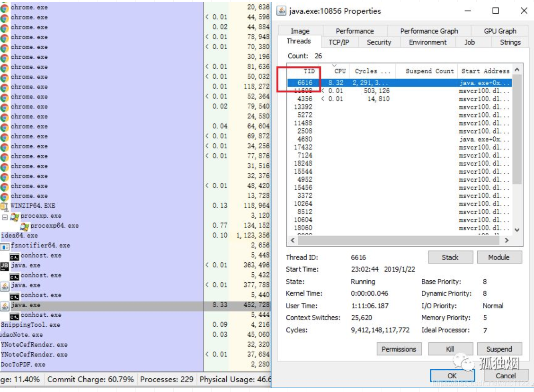The image size is (534, 392).
Task: Click conhost.exe icon below fsnotifier64.exe
Action: pyautogui.click(x=14, y=257)
